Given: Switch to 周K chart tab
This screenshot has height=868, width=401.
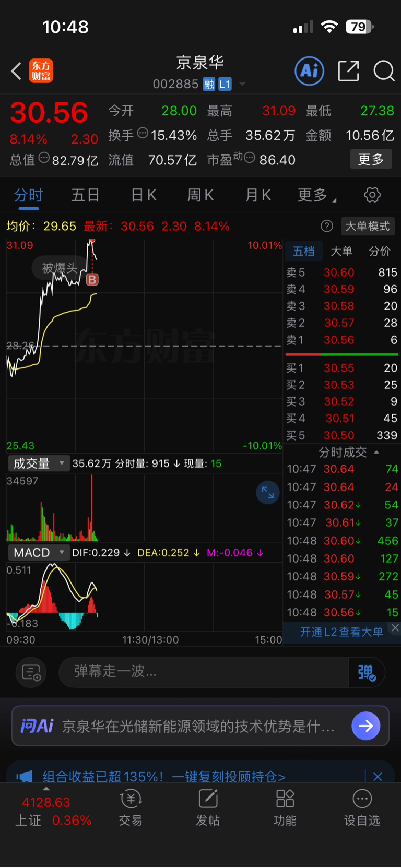Looking at the screenshot, I should point(200,195).
